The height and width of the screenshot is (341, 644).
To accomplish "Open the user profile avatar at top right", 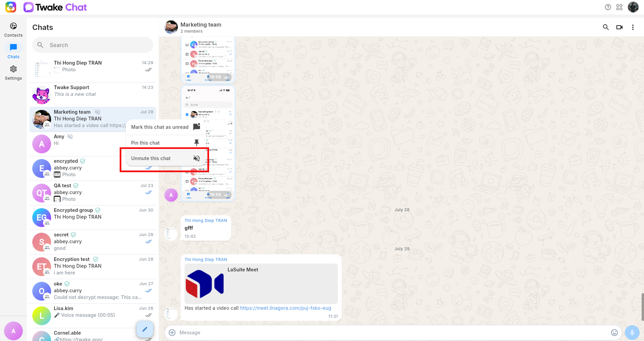I will [633, 7].
